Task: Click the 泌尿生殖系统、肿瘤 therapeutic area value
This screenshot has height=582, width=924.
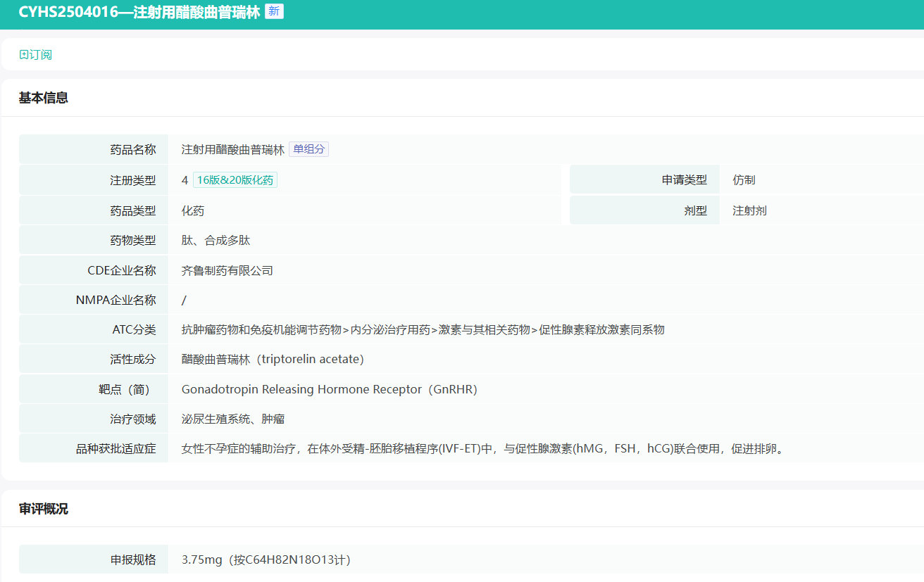Action: click(232, 419)
